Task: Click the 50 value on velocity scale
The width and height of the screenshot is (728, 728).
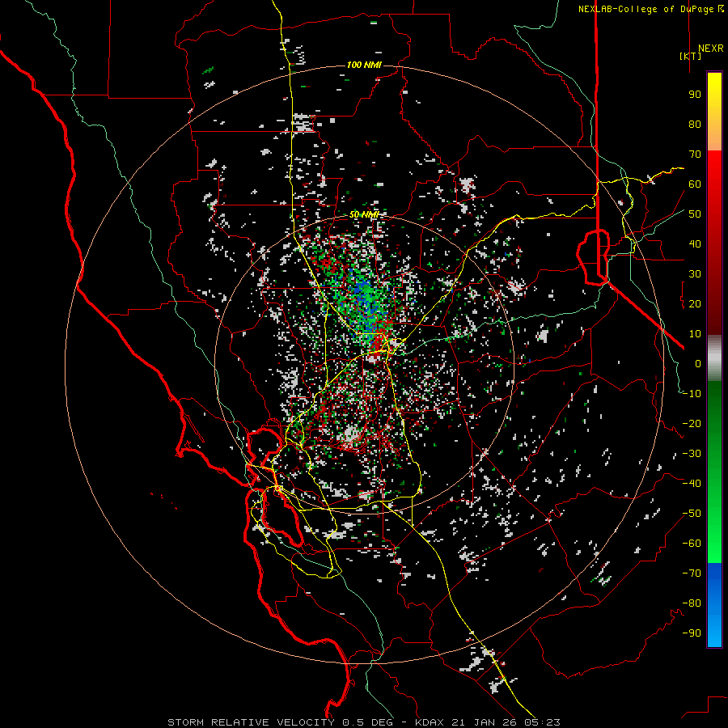Action: point(695,214)
